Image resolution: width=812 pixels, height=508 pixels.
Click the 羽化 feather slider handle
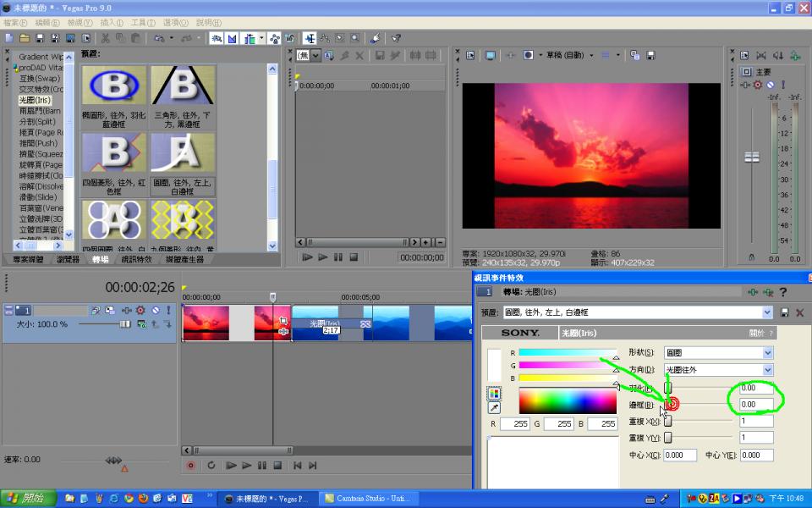[x=667, y=388]
